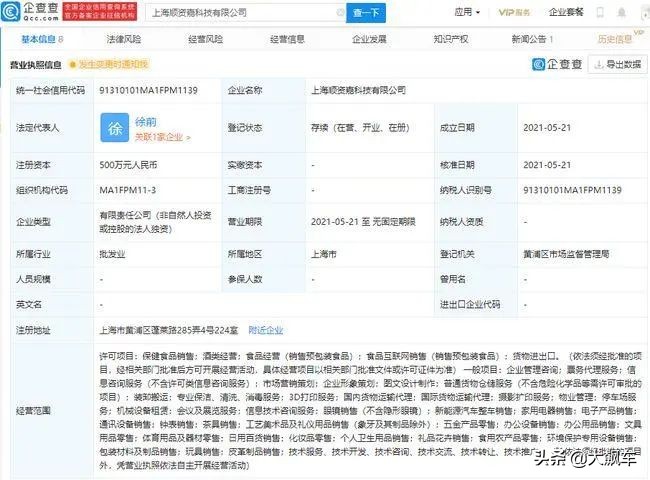The height and width of the screenshot is (480, 650).
Task: Select 登记机关 value 黄浦区市场监督管理局
Action: coord(566,254)
